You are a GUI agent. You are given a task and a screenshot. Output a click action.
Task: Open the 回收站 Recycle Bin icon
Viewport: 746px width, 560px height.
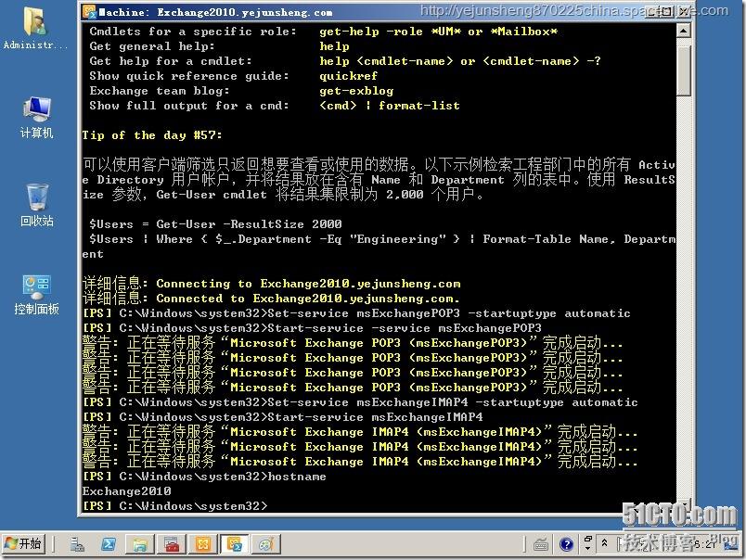click(36, 205)
